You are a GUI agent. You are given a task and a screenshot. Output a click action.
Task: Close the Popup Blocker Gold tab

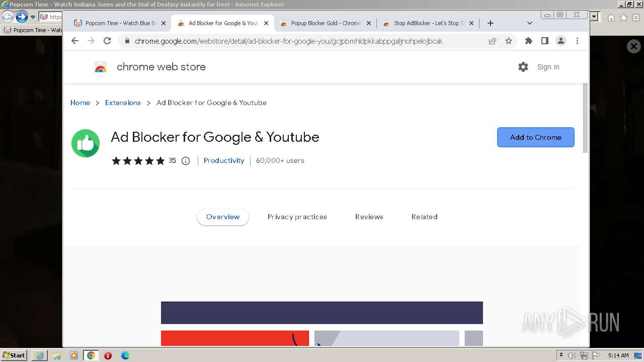(369, 23)
